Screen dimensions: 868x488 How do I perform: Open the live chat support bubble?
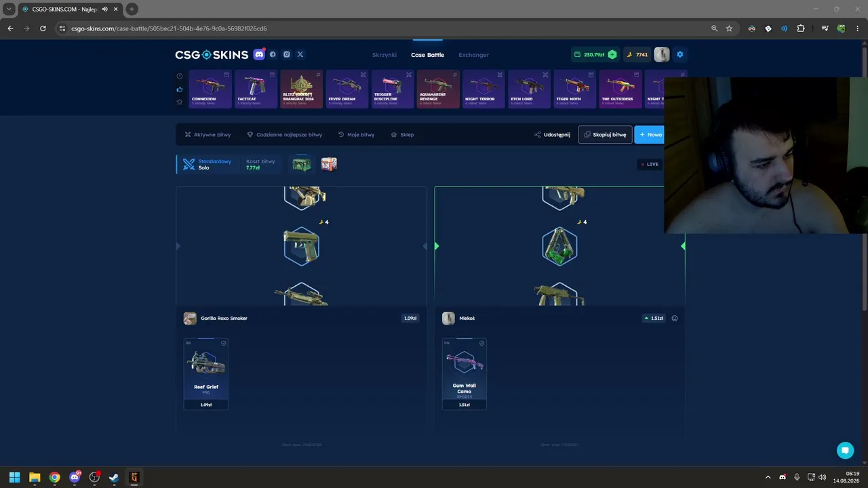point(845,450)
